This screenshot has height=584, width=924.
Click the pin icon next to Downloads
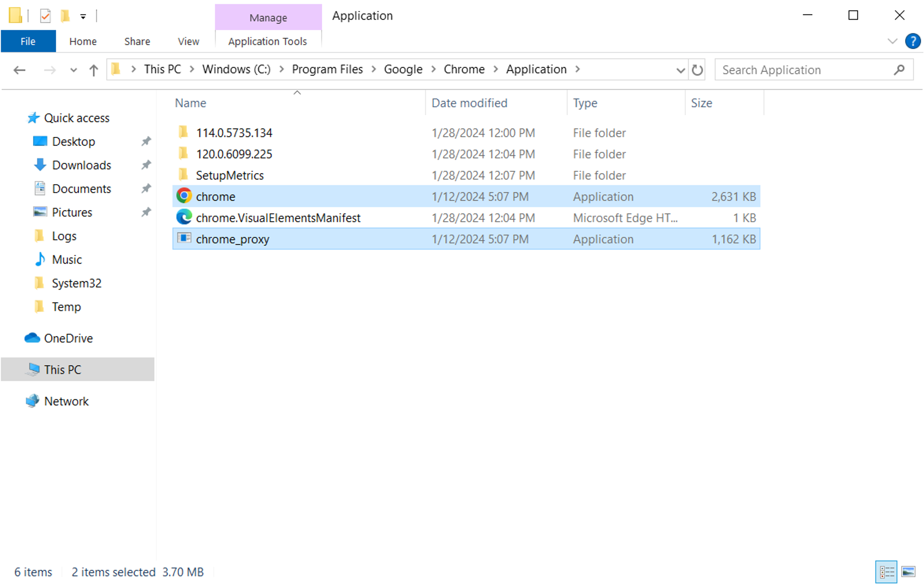[x=146, y=165]
